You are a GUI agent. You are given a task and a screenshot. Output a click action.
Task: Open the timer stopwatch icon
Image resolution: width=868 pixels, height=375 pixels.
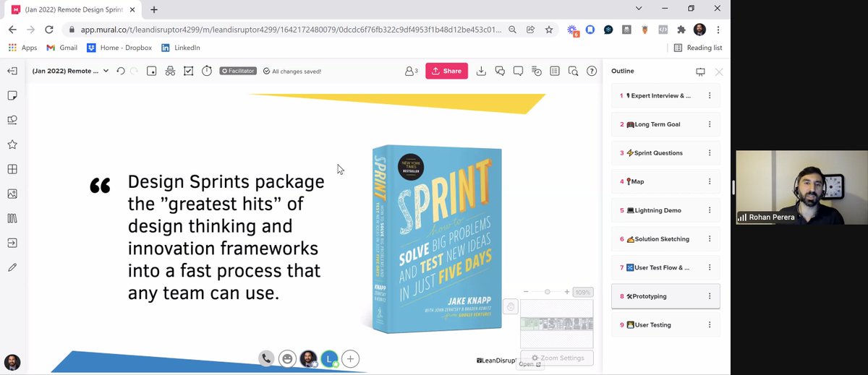coord(207,71)
